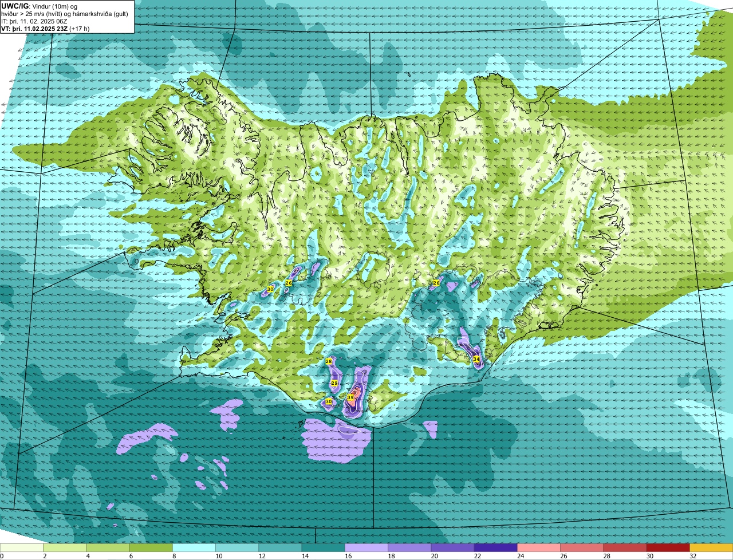Click the 2–4 m/s light green legend swatch
Image resolution: width=733 pixels, height=560 pixels.
[x=65, y=548]
